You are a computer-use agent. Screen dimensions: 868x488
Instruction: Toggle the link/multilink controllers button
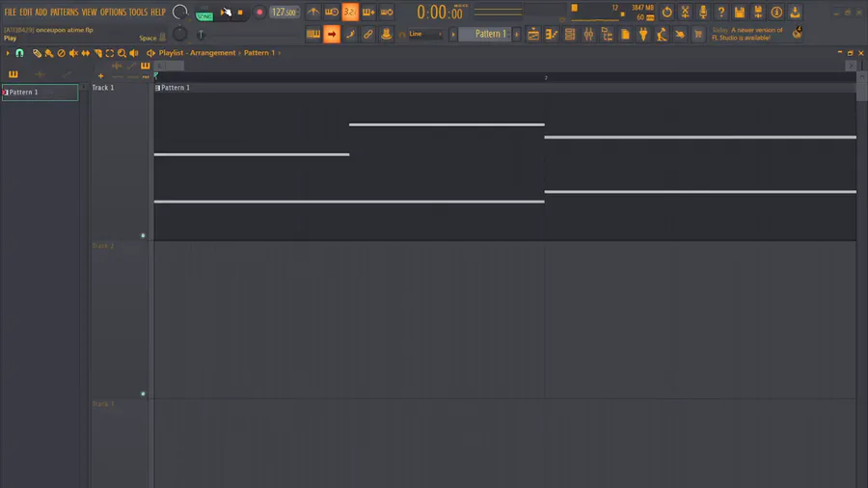pos(368,35)
